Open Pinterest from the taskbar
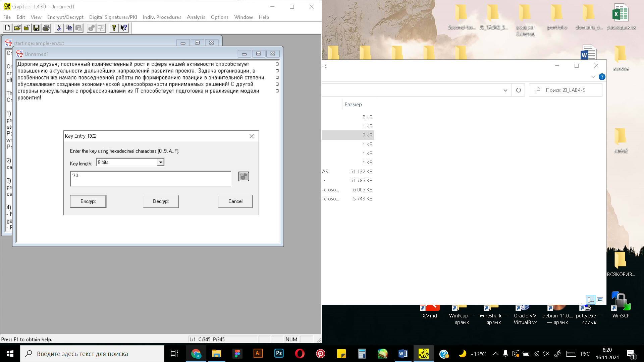This screenshot has height=362, width=644. (x=321, y=354)
